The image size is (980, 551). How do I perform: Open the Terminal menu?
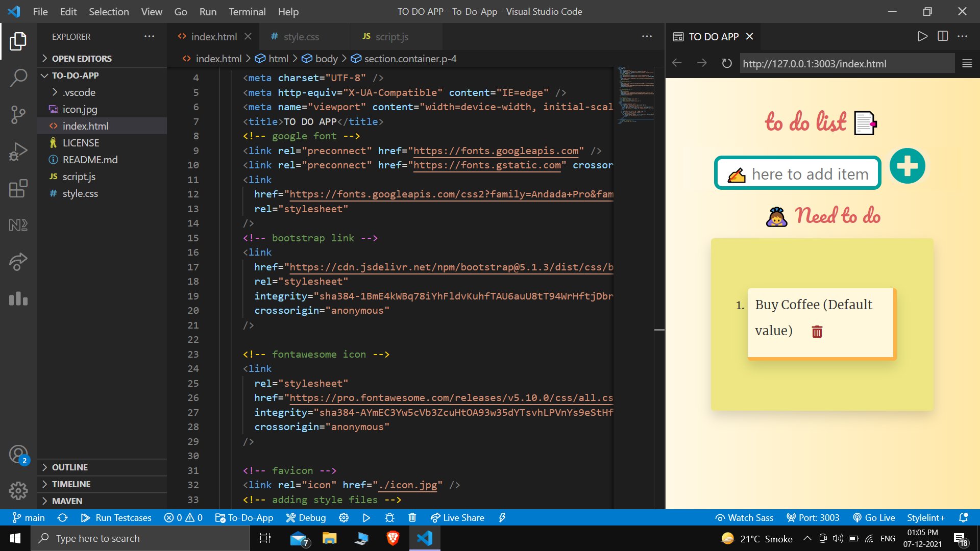click(x=247, y=11)
